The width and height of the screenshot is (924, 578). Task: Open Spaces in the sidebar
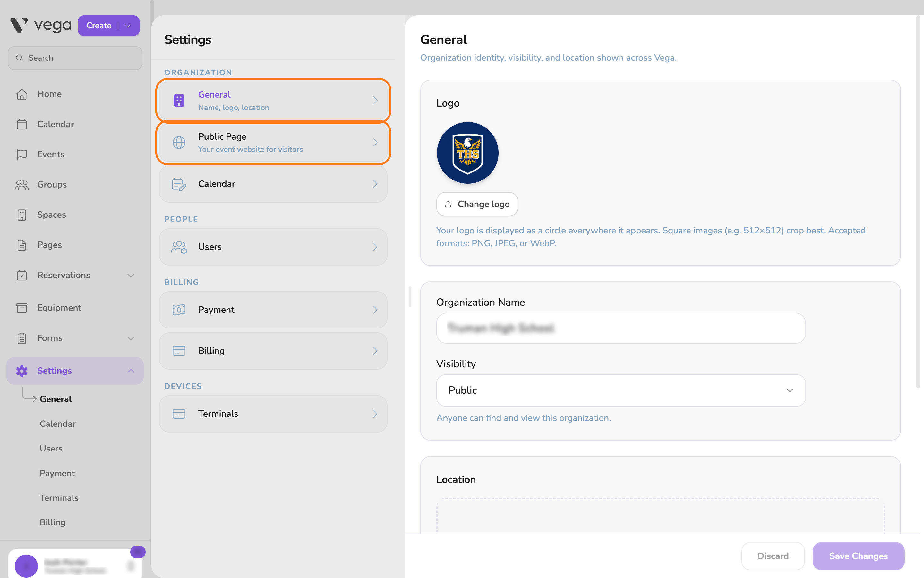(x=75, y=215)
